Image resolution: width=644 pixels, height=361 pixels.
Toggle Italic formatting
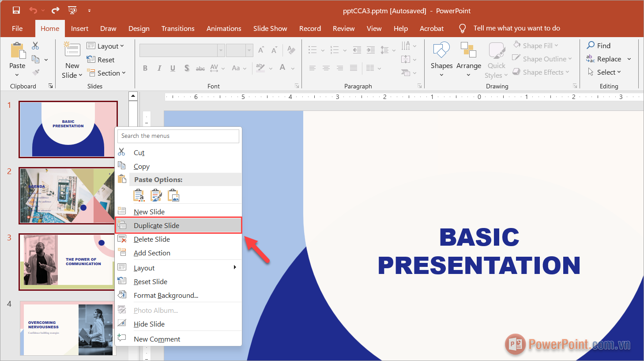pyautogui.click(x=159, y=68)
